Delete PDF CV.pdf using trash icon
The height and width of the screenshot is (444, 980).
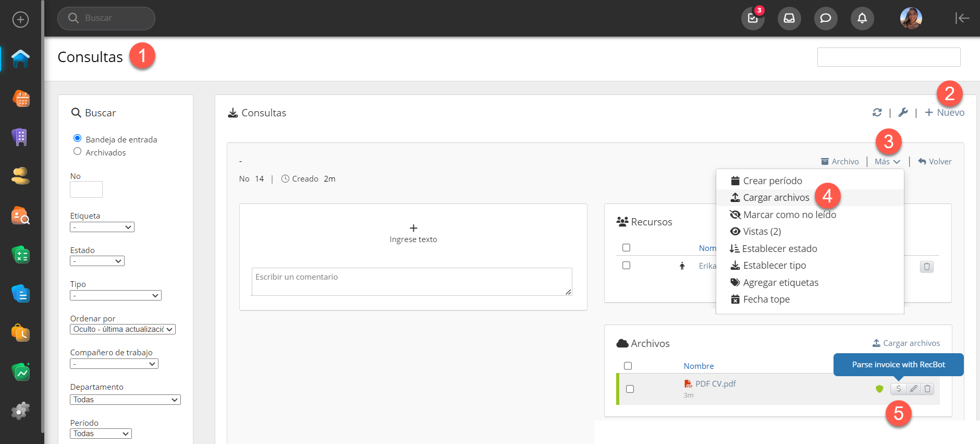click(927, 389)
